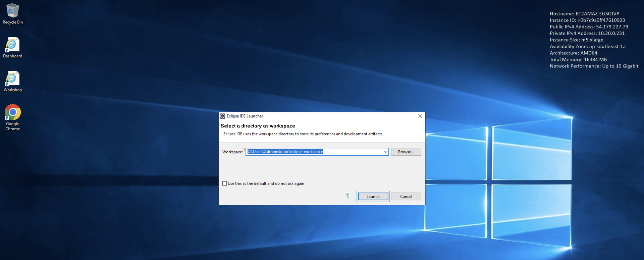This screenshot has height=260, width=644.
Task: Open the Recycle Bin desktop icon
Action: click(x=13, y=13)
